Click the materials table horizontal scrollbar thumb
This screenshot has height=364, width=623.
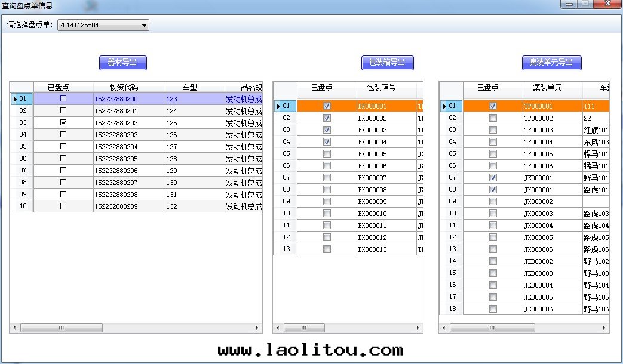click(61, 328)
